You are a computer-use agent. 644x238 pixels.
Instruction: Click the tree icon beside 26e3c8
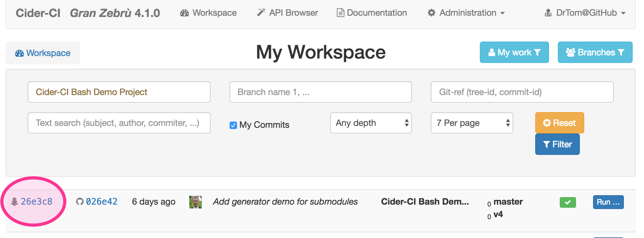(14, 201)
